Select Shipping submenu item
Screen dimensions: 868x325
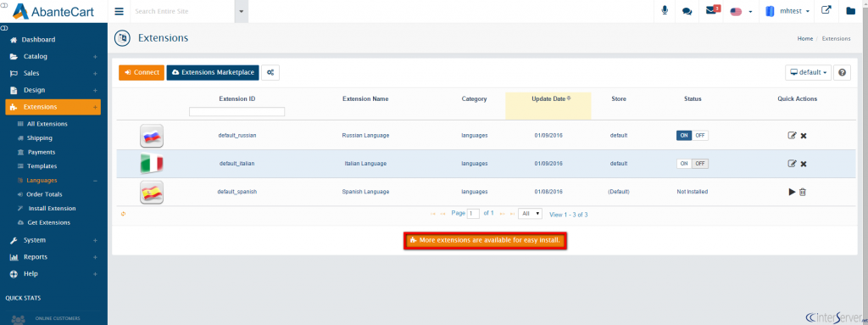(40, 138)
